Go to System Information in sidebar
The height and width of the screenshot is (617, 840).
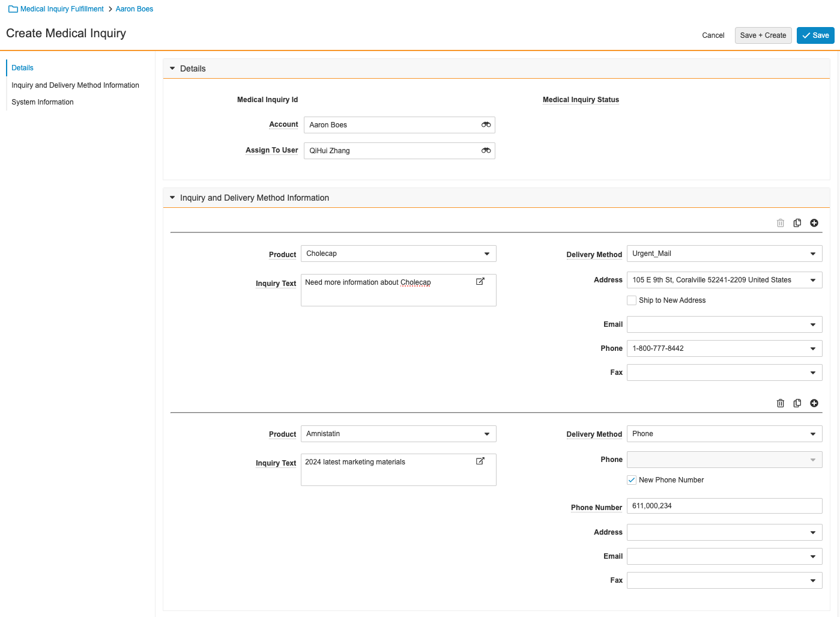[43, 102]
